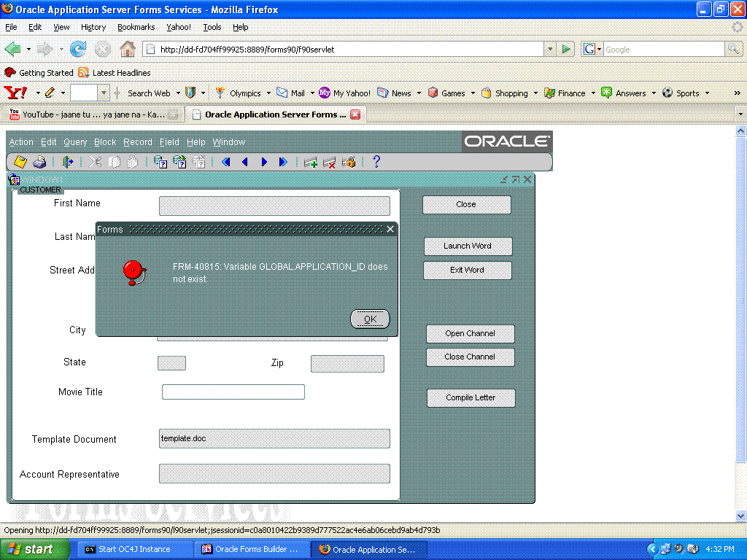Image resolution: width=747 pixels, height=560 pixels.
Task: Open Latest Headlines bookmark
Action: point(115,72)
